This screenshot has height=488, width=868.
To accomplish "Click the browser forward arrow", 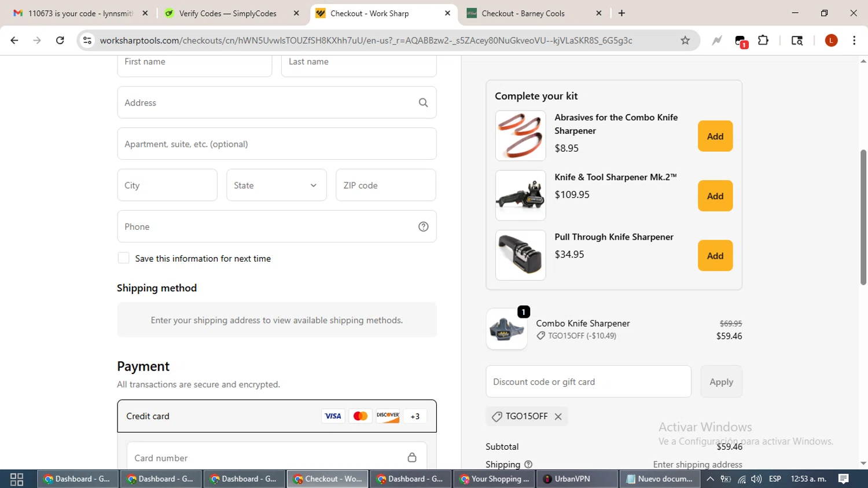I will tap(37, 41).
